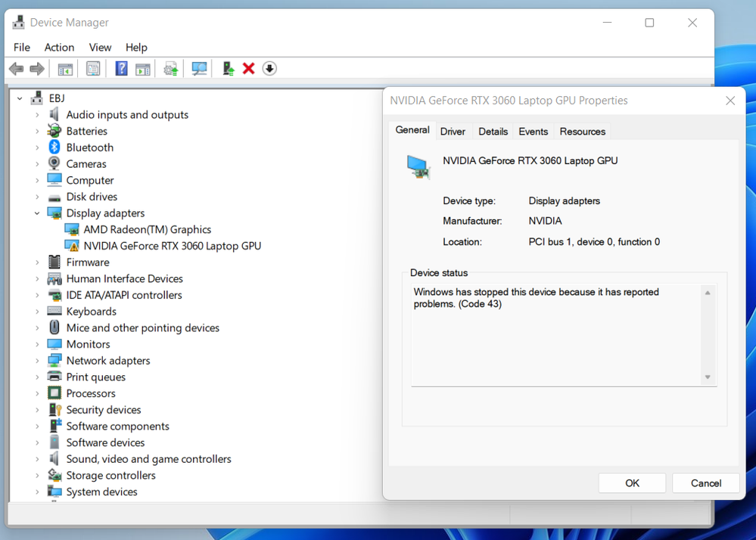Select AMD Radeon(TM) Graphics in device tree
The image size is (756, 540).
click(x=146, y=228)
